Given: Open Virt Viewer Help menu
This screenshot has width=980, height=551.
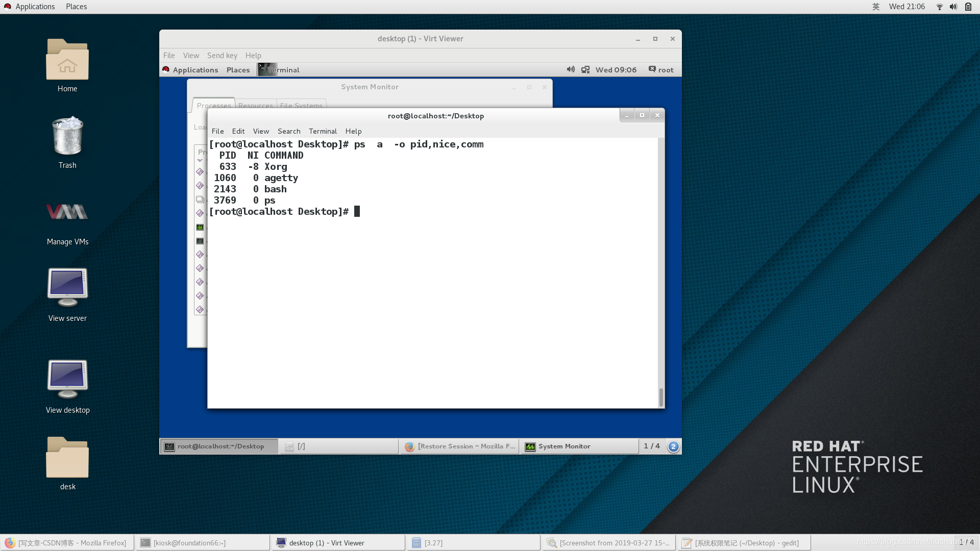Looking at the screenshot, I should tap(253, 56).
